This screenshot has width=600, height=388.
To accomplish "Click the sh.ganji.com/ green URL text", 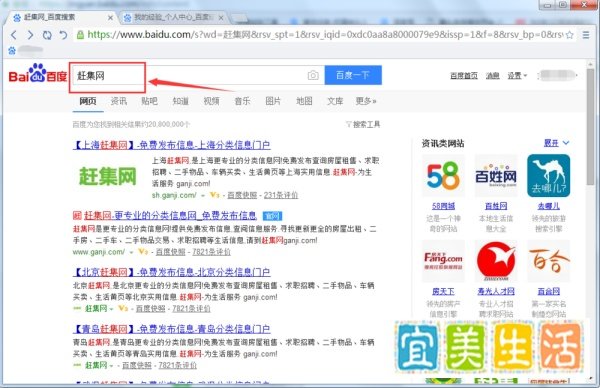I will 174,195.
